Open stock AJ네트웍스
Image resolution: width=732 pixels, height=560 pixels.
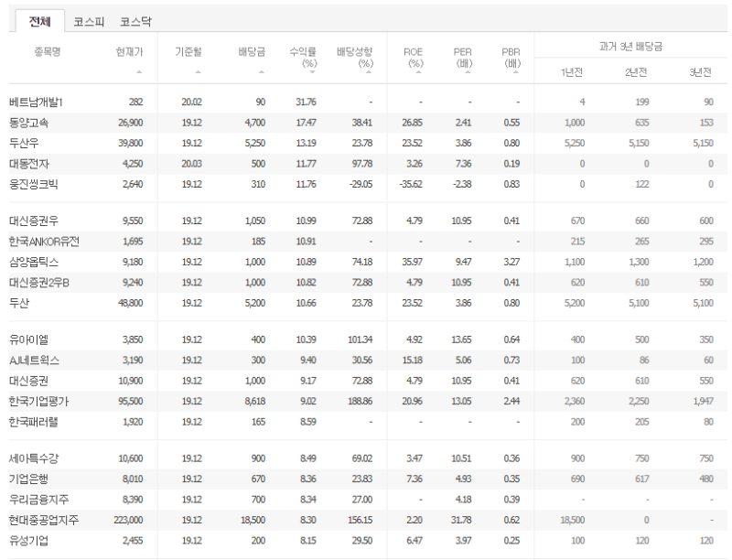(34, 361)
